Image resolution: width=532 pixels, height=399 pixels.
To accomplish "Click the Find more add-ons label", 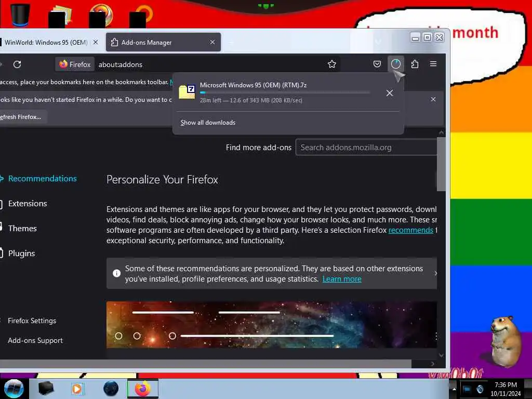I will 259,148.
